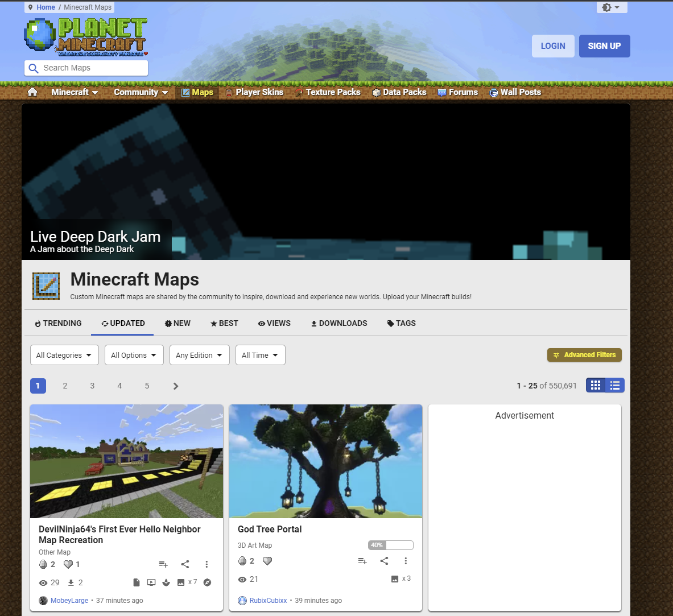
Task: Click the Sign Up button
Action: click(x=604, y=46)
